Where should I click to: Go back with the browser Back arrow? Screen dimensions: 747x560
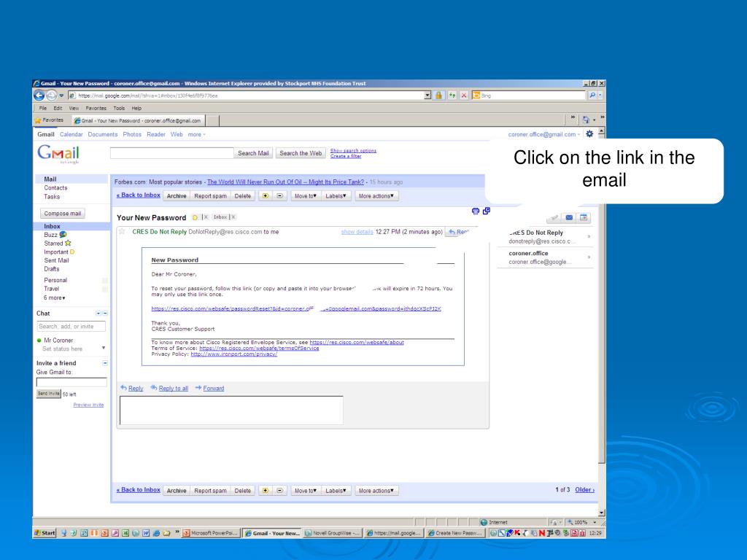click(39, 96)
